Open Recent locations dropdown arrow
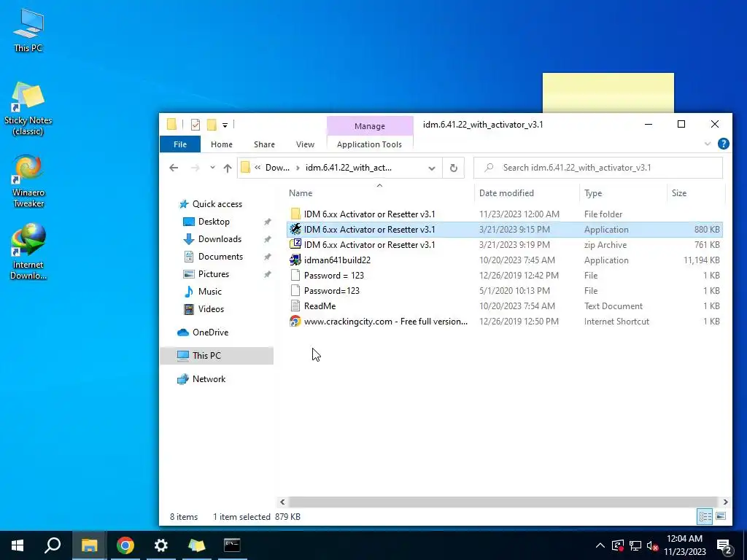 [x=212, y=168]
